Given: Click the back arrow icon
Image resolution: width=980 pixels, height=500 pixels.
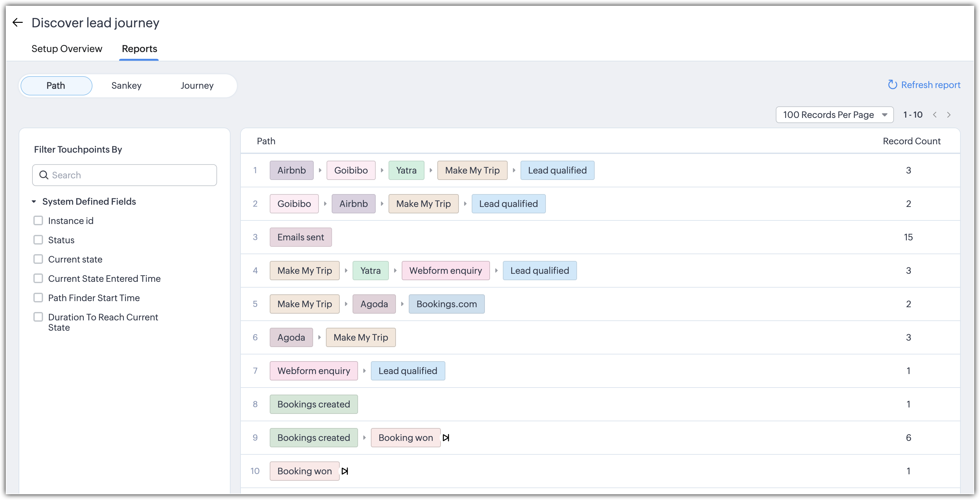Looking at the screenshot, I should click(x=17, y=23).
